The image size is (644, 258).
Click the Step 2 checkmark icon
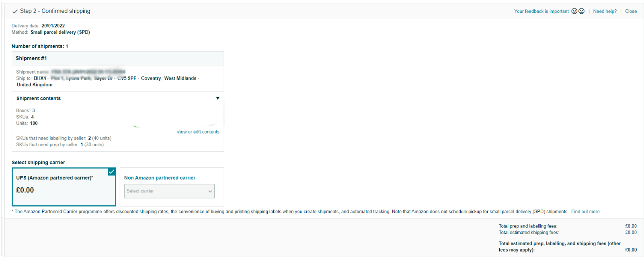[15, 11]
